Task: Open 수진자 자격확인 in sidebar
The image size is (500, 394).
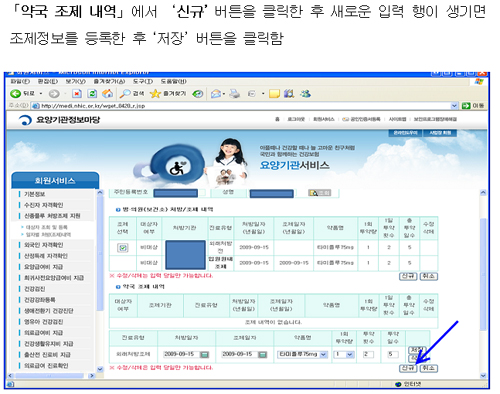Action: pos(43,205)
